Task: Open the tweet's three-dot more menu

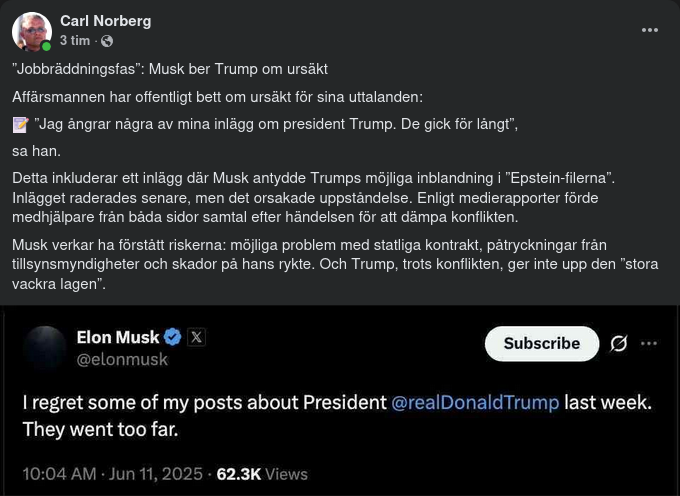Action: (x=649, y=344)
